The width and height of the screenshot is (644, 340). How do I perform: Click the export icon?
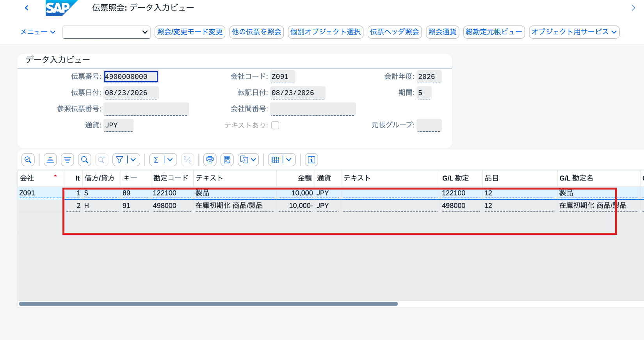pyautogui.click(x=244, y=159)
